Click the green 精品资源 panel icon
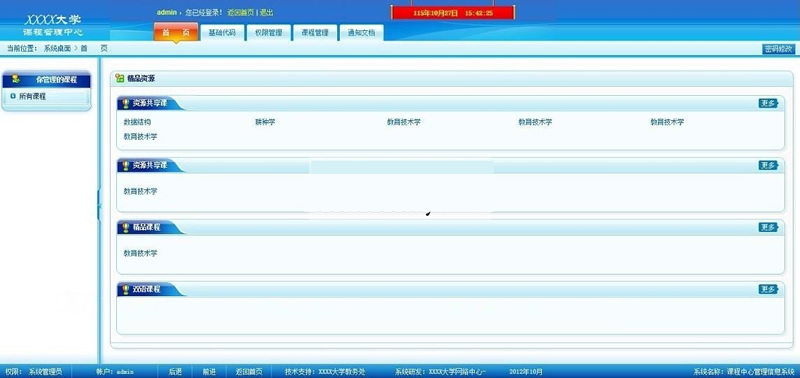800x378 pixels. (120, 78)
